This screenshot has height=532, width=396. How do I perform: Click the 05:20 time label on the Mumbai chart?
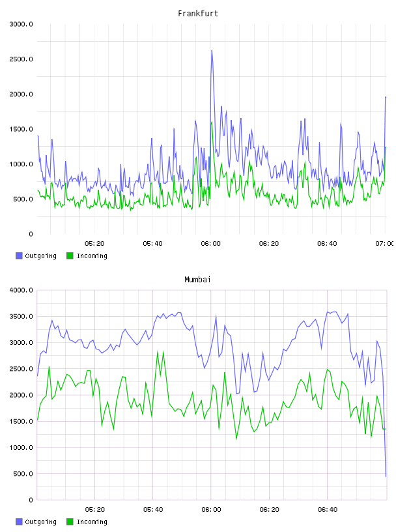(x=95, y=510)
